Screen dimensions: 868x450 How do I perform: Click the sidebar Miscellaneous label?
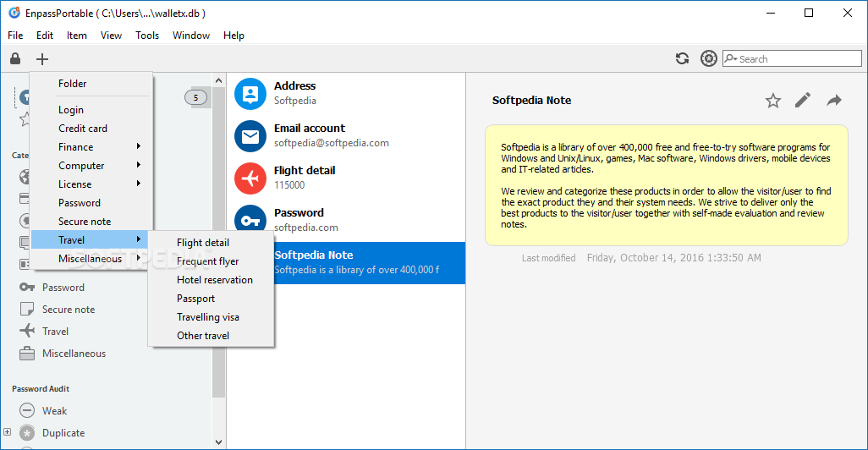click(74, 353)
